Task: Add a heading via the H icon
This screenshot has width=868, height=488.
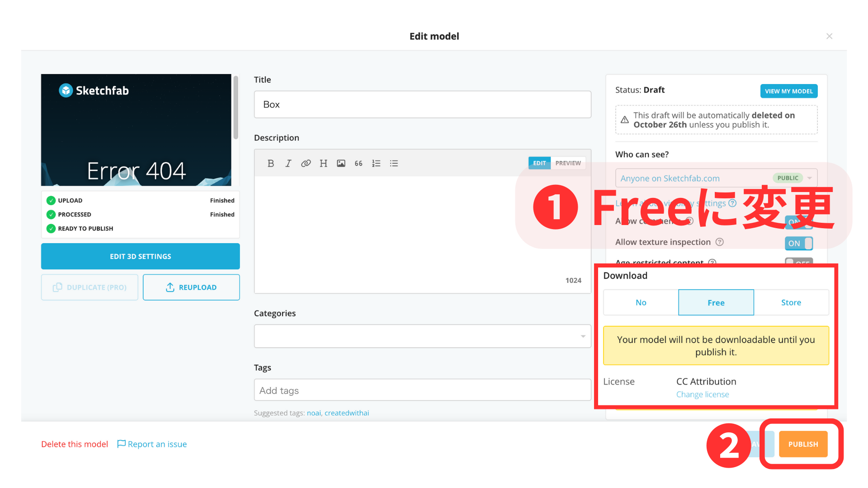Action: [x=323, y=163]
